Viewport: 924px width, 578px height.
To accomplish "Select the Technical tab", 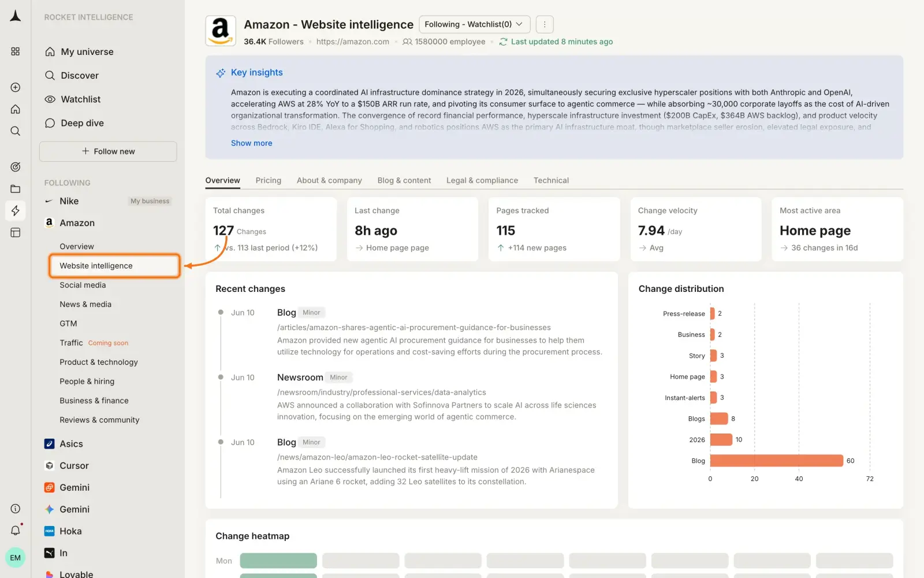I will click(551, 180).
